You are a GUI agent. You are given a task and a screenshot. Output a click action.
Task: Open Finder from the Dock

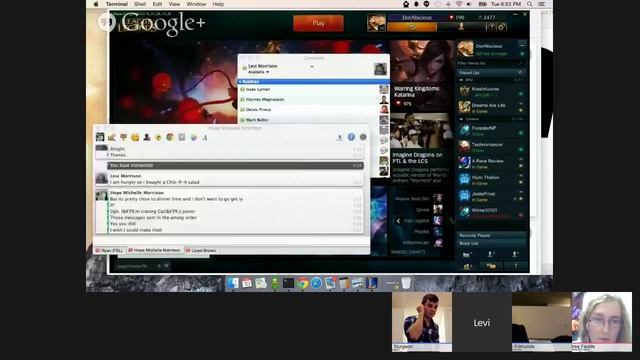click(x=233, y=283)
